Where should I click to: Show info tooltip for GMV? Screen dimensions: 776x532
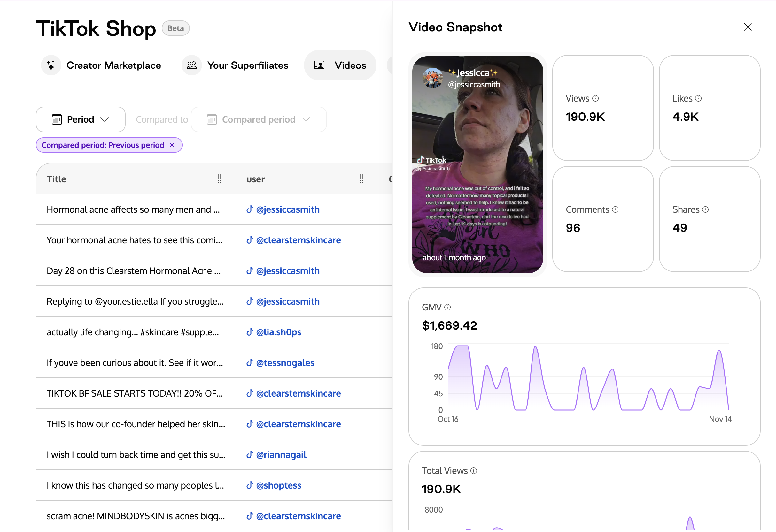click(447, 307)
